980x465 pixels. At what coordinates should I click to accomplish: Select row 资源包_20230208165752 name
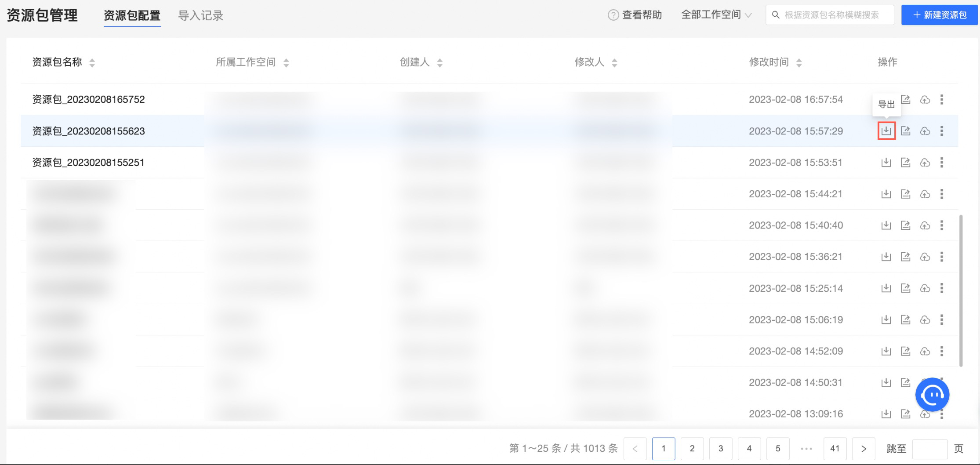point(88,99)
